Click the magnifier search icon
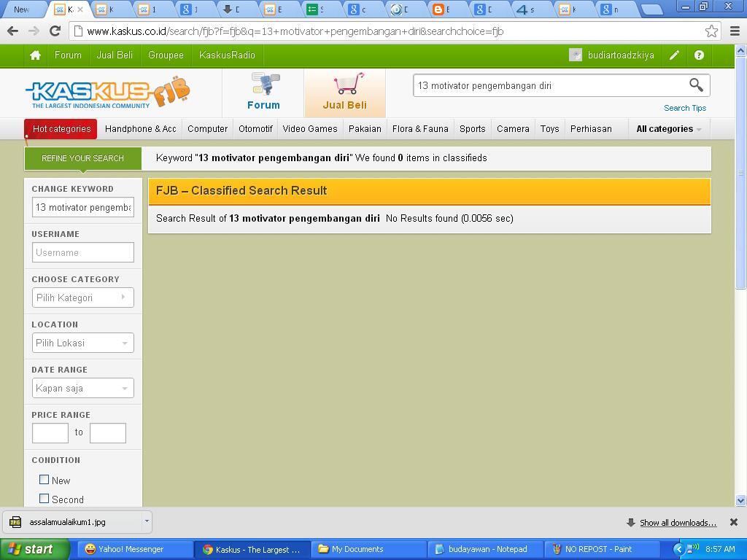 [x=697, y=85]
